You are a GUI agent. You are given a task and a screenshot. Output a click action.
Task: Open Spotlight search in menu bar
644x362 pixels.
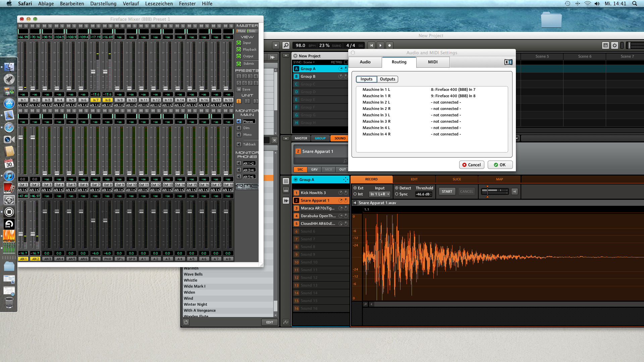[x=635, y=4]
